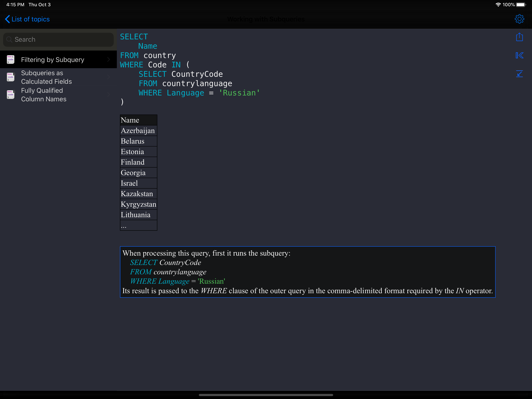Tap the share icon
Viewport: 532px width, 399px height.
click(519, 37)
